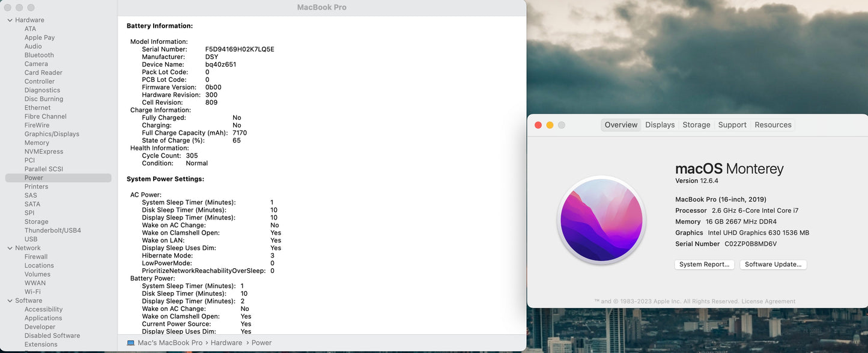Viewport: 868px width, 353px height.
Task: Click the laptop icon in path bar
Action: 131,343
